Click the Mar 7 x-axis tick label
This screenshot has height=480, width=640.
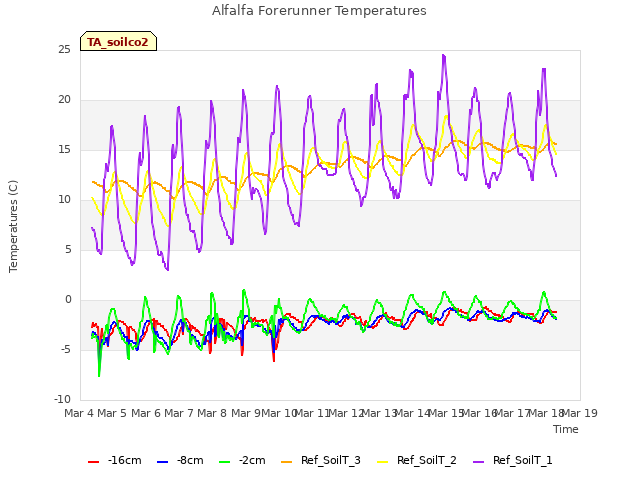pyautogui.click(x=179, y=413)
